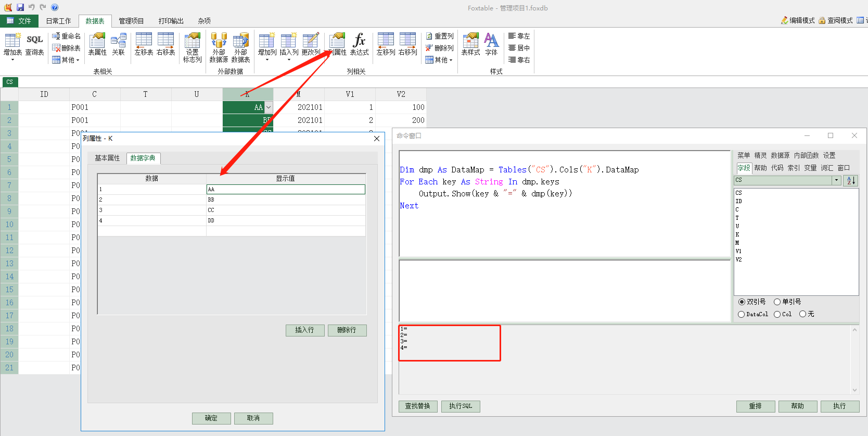Select the CS table tab below ribbon
Image resolution: width=868 pixels, height=436 pixels.
[10, 82]
